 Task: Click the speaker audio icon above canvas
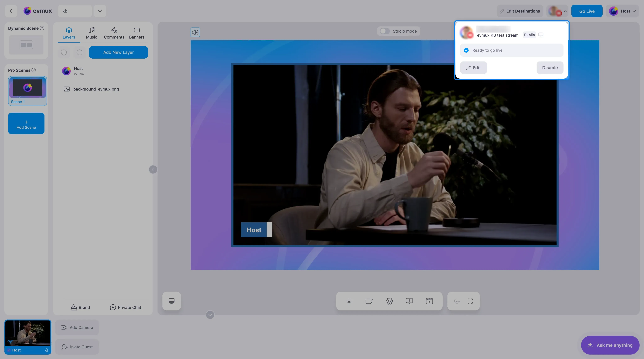point(195,32)
